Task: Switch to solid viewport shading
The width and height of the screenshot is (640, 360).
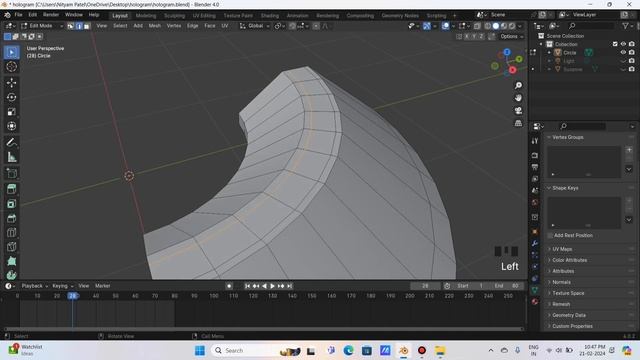Action: point(496,26)
